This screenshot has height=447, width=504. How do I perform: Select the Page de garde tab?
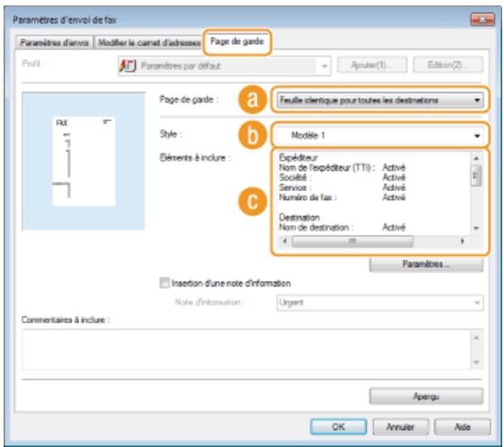(x=237, y=41)
